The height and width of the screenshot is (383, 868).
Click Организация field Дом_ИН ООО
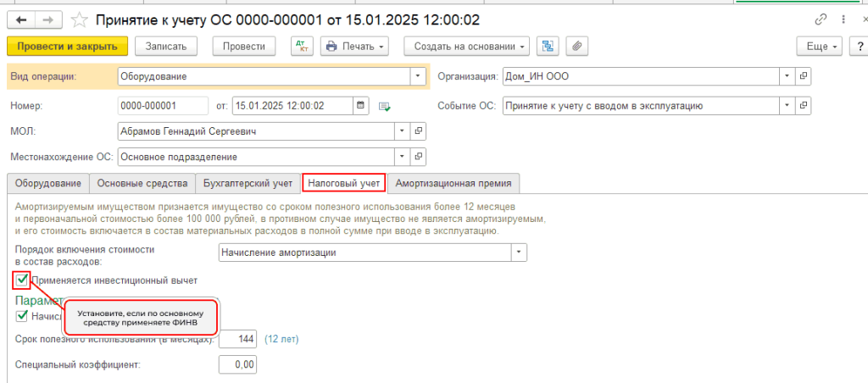pyautogui.click(x=642, y=76)
